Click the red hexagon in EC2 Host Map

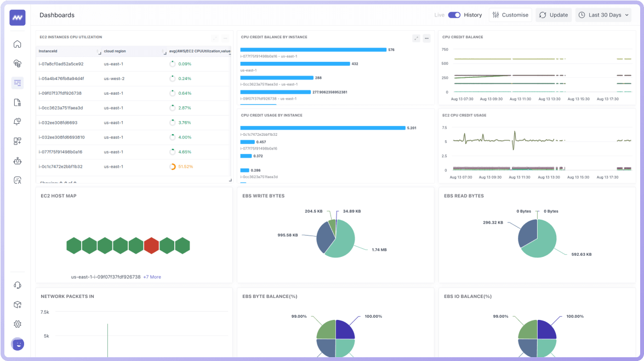(152, 245)
